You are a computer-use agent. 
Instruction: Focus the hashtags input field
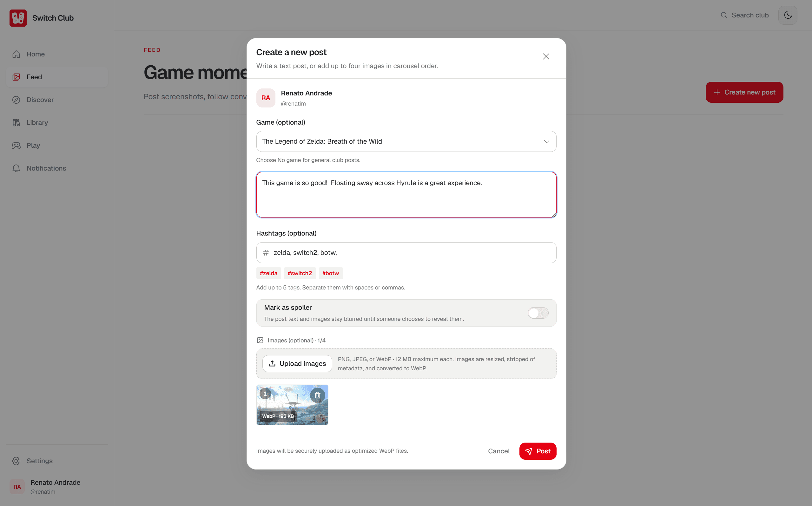(x=406, y=253)
